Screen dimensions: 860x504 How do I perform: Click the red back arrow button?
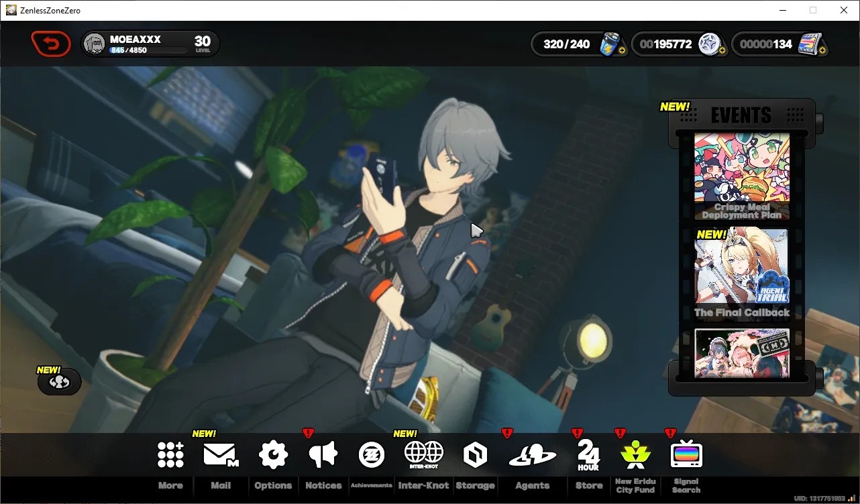point(51,44)
